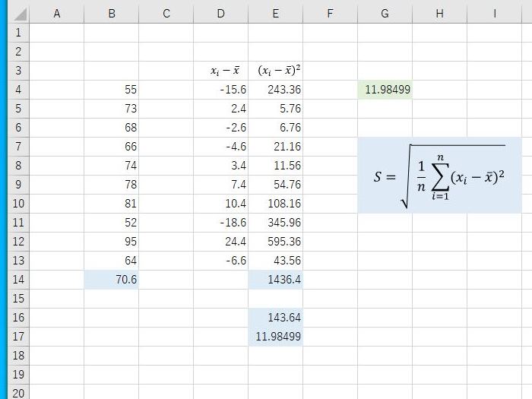Select the variance cell 143.64
Image resolution: width=532 pixels, height=399 pixels.
click(x=275, y=318)
